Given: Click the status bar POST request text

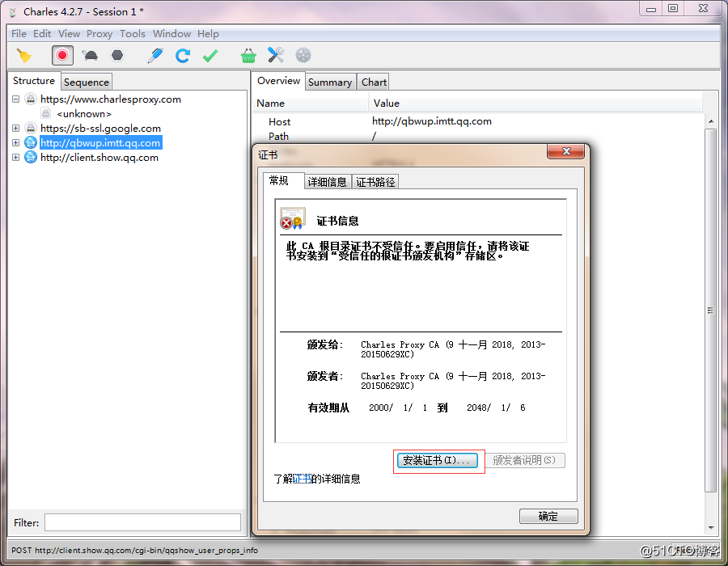Looking at the screenshot, I should (x=134, y=550).
